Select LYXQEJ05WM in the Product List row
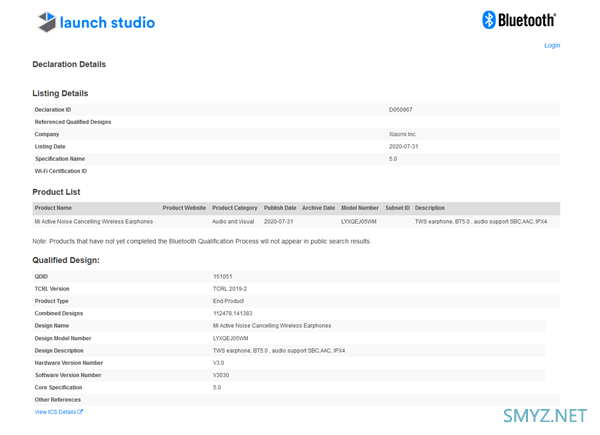The height and width of the screenshot is (435, 600). click(359, 222)
